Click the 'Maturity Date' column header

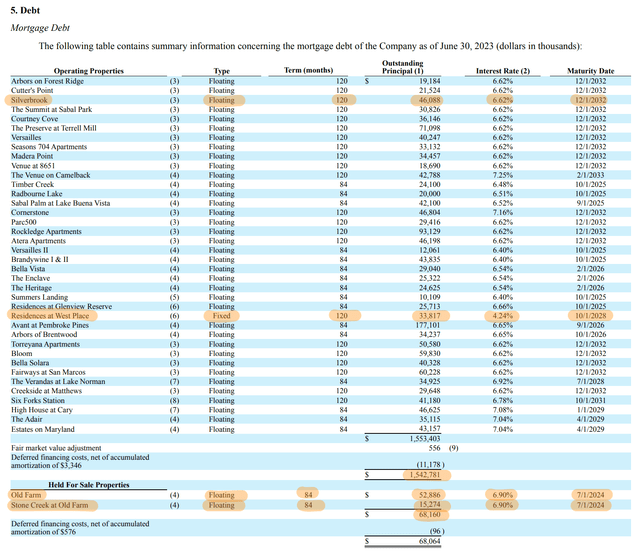(x=594, y=71)
